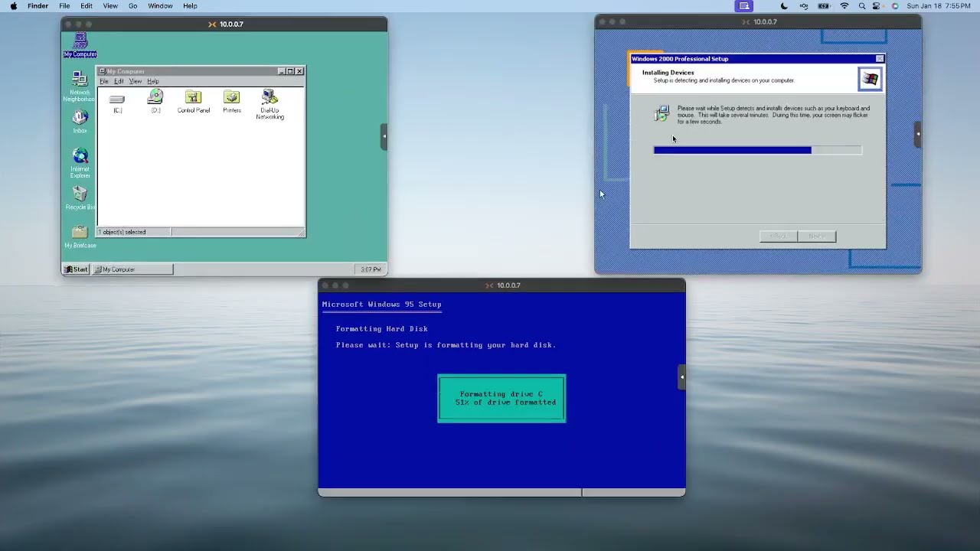Expand side panel handle on Windows 95 desktop window
Screen dimensions: 980x551
pos(384,136)
